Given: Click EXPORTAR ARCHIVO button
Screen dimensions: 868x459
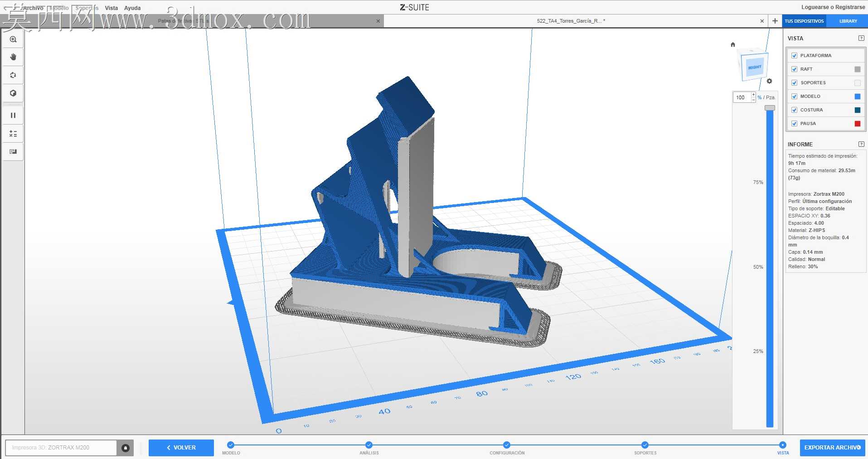Looking at the screenshot, I should coord(833,448).
